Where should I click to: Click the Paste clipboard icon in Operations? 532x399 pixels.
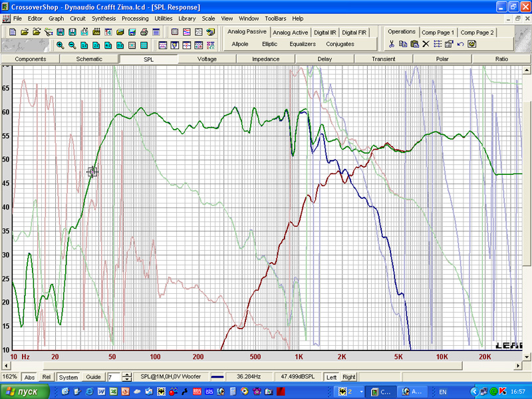point(414,44)
